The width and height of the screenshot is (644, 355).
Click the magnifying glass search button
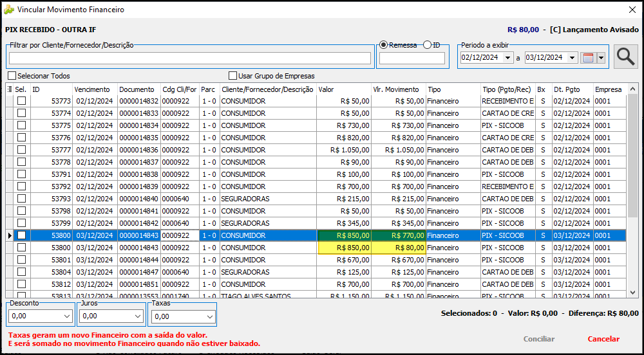click(x=626, y=57)
